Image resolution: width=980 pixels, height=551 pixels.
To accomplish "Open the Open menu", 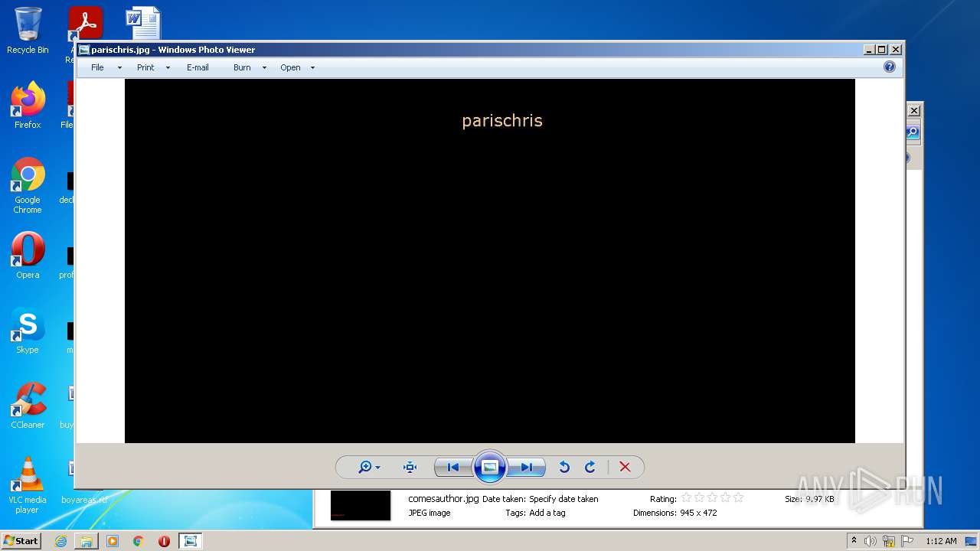I will tap(290, 67).
